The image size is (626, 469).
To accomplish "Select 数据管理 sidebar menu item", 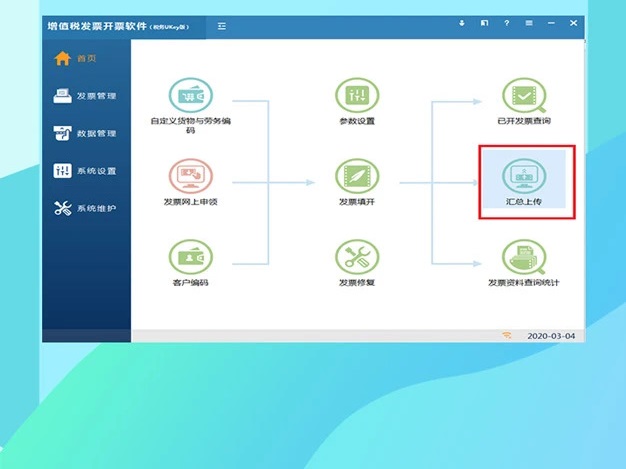I will [84, 133].
